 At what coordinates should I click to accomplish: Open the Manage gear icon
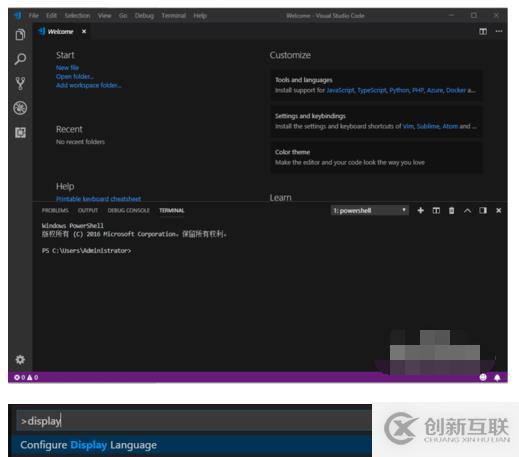(20, 360)
